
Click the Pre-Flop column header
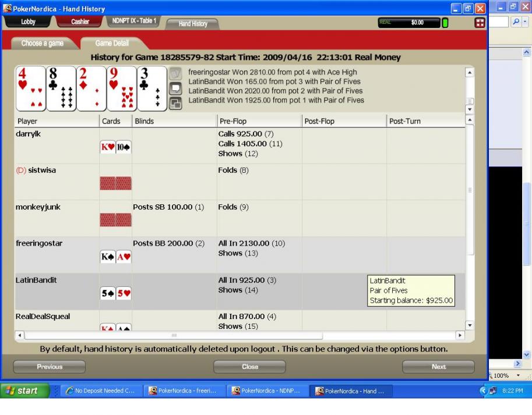(x=259, y=121)
